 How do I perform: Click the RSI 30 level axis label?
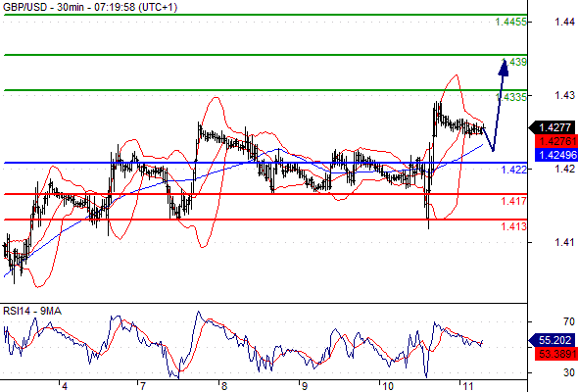pos(569,372)
